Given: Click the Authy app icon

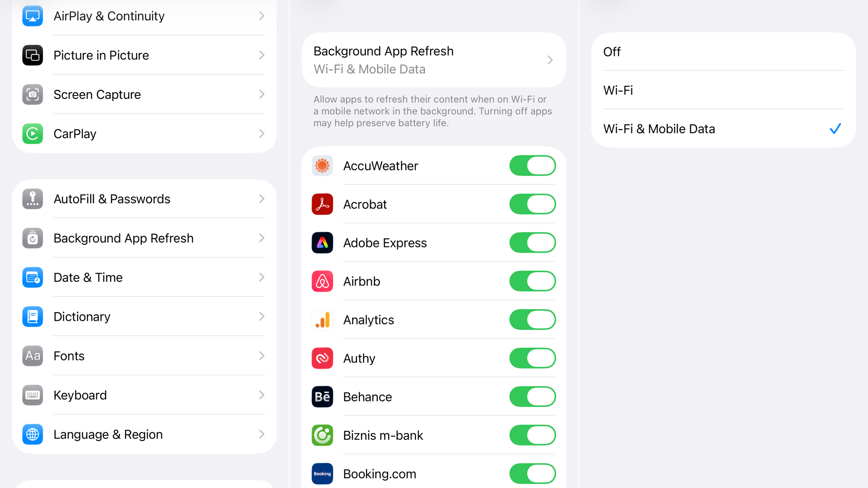Looking at the screenshot, I should pos(322,358).
